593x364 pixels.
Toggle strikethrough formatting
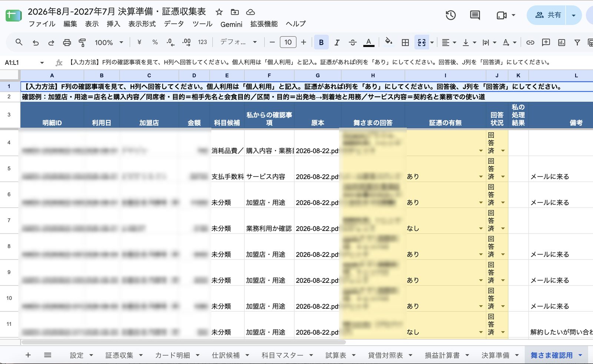pyautogui.click(x=352, y=43)
